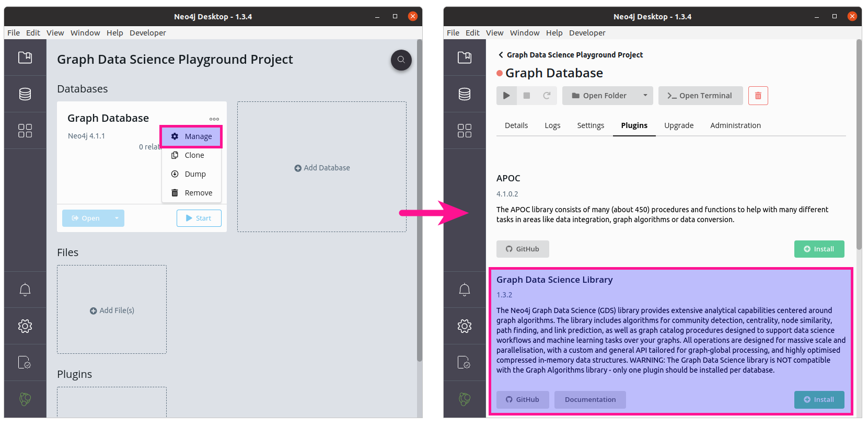Click "Neo4j 4.1.1" version text

click(x=86, y=136)
